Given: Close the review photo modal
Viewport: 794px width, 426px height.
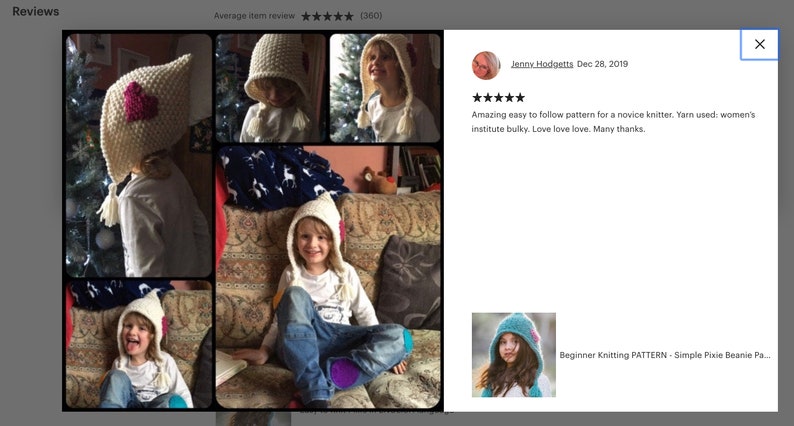Looking at the screenshot, I should pos(759,44).
